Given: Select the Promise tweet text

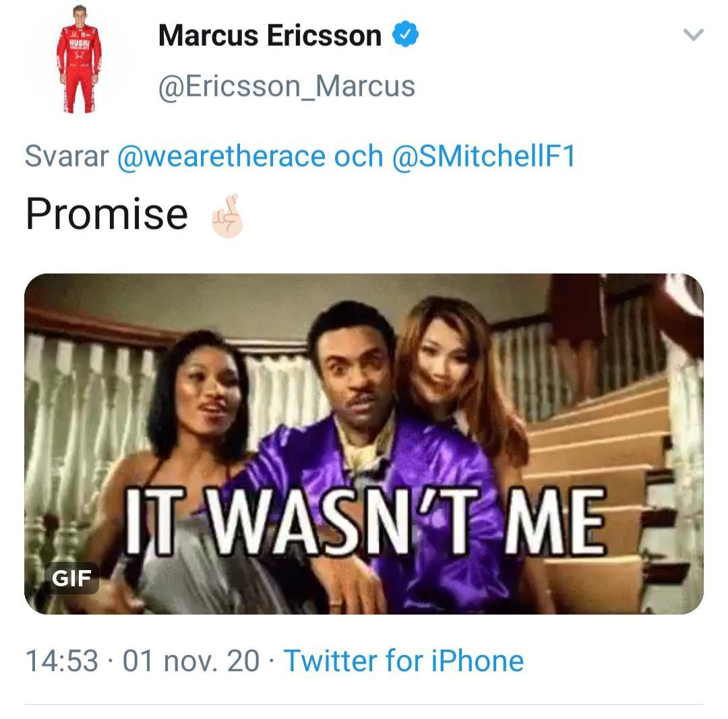Looking at the screenshot, I should (x=104, y=213).
